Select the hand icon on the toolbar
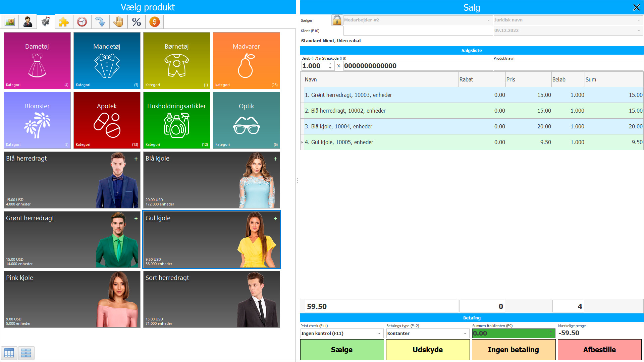 tap(118, 21)
